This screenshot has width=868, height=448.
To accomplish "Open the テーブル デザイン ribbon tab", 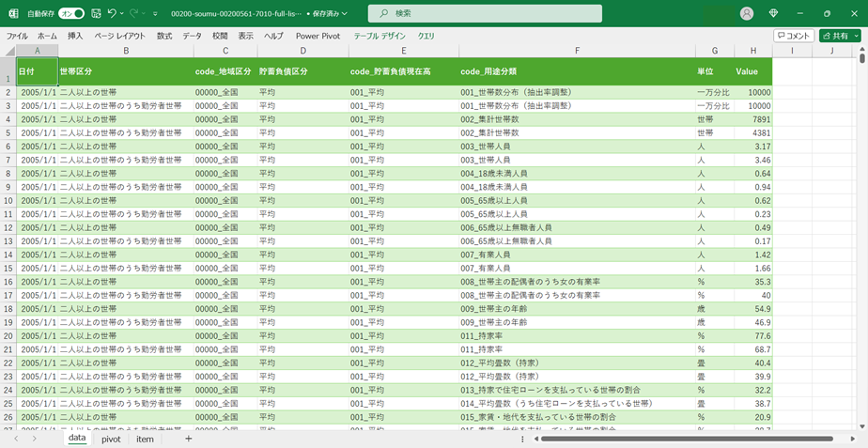I will (x=380, y=36).
